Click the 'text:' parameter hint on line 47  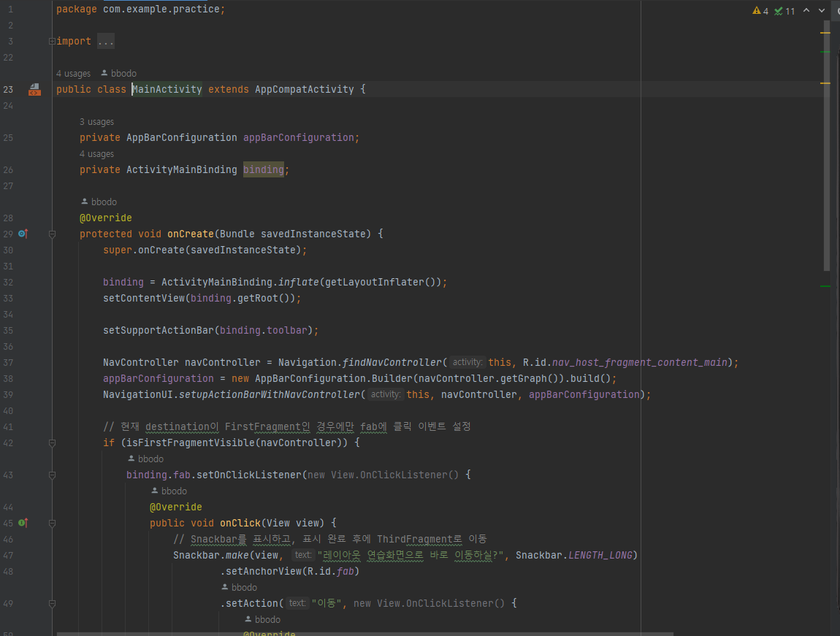pos(302,555)
